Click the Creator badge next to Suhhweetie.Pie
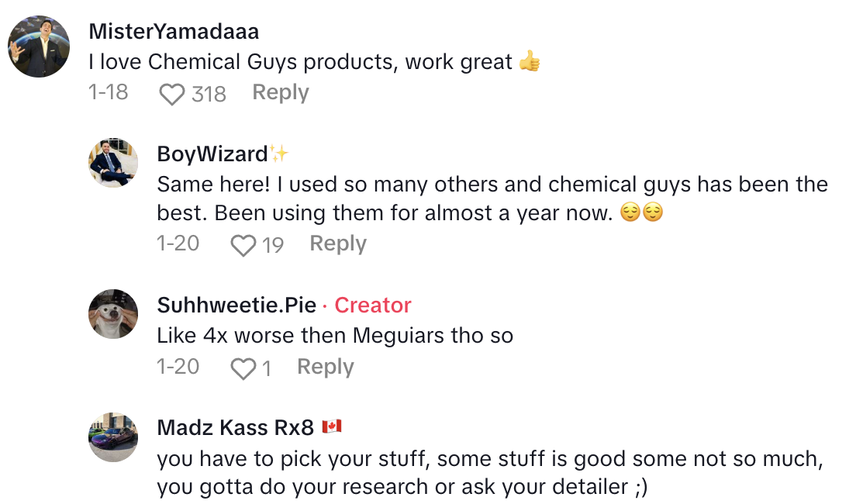 pyautogui.click(x=373, y=306)
